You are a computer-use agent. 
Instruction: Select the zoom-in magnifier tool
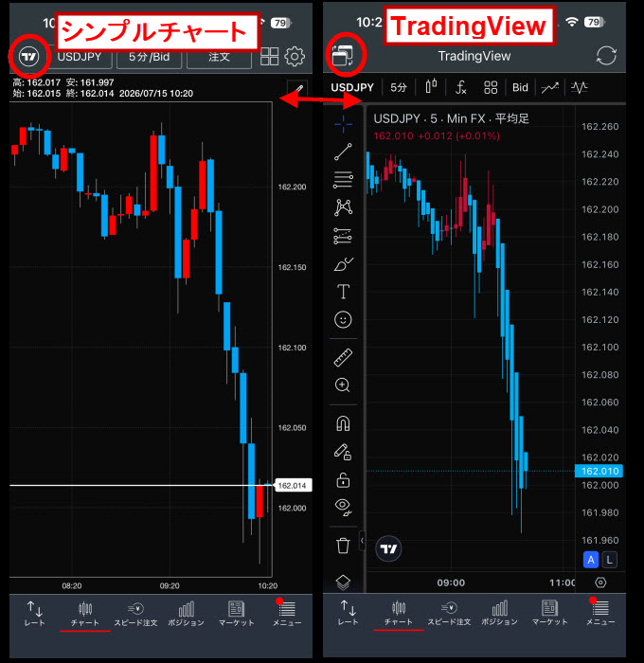pos(343,385)
